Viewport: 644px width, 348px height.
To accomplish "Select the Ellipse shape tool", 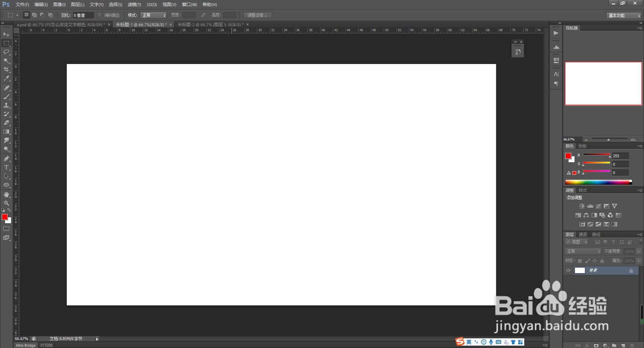I will coord(6,185).
